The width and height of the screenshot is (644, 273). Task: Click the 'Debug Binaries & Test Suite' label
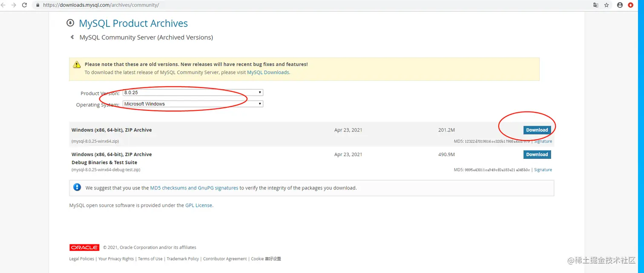pyautogui.click(x=104, y=163)
